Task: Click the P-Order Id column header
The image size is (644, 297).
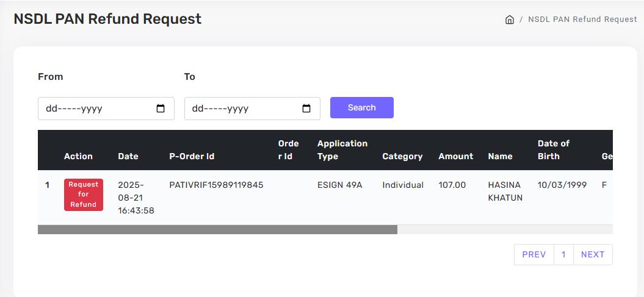Action: click(x=192, y=156)
